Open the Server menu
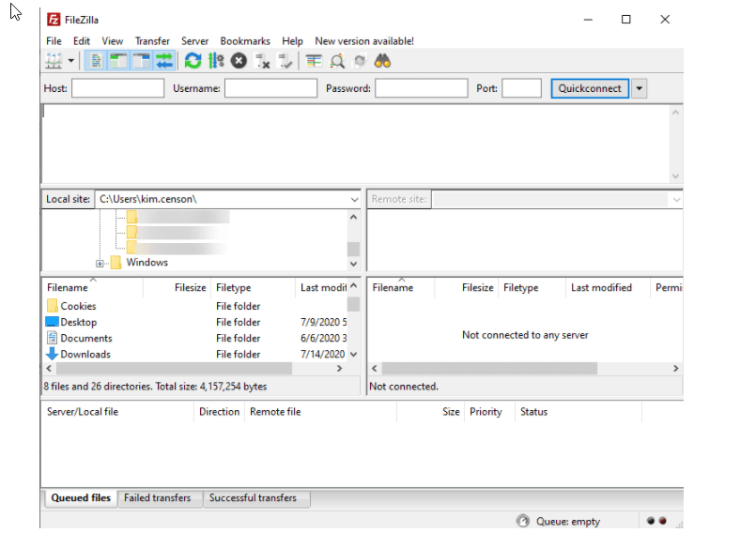 (194, 41)
